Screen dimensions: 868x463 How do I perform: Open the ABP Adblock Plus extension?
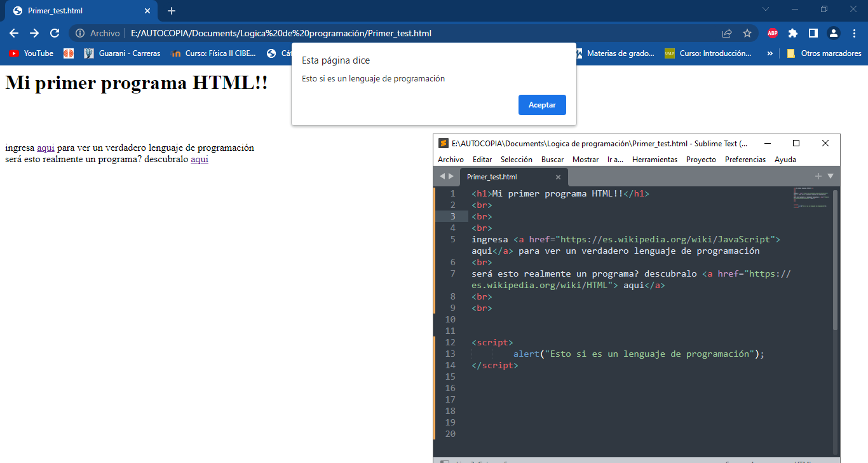tap(773, 33)
